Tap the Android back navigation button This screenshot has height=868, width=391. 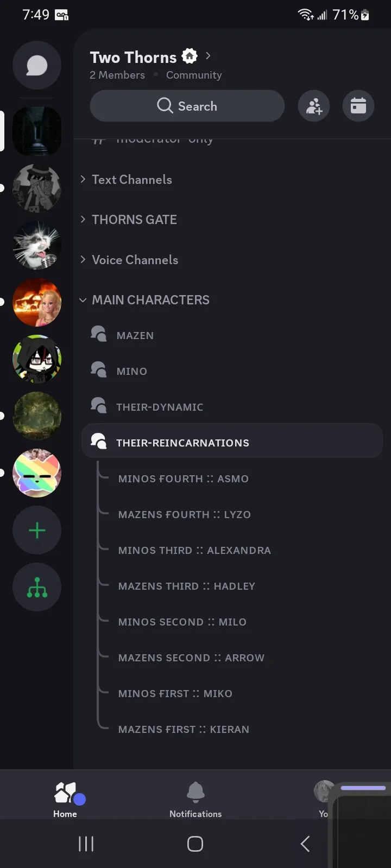pos(305,844)
